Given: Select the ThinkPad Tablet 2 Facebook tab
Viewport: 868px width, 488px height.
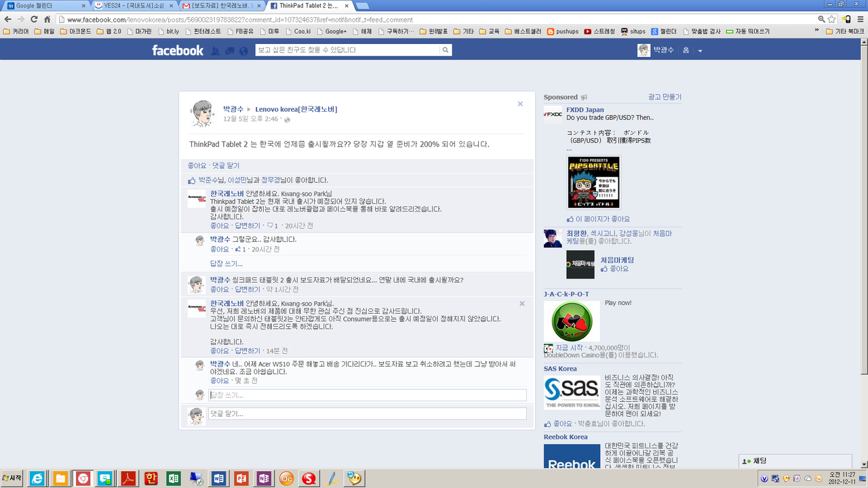Looking at the screenshot, I should [309, 5].
